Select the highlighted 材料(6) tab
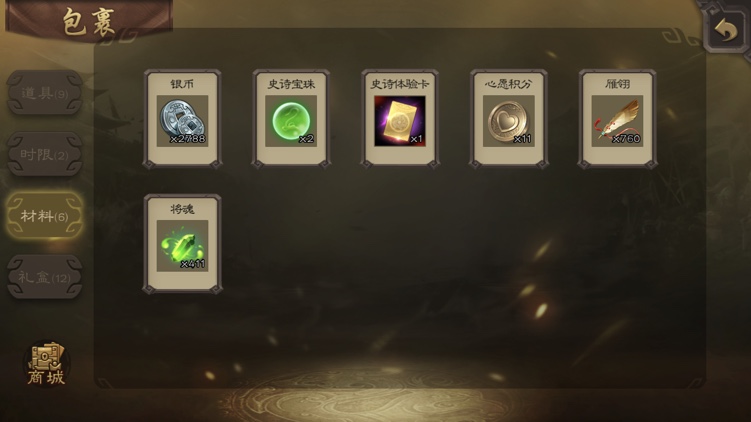The width and height of the screenshot is (751, 422). (x=45, y=216)
